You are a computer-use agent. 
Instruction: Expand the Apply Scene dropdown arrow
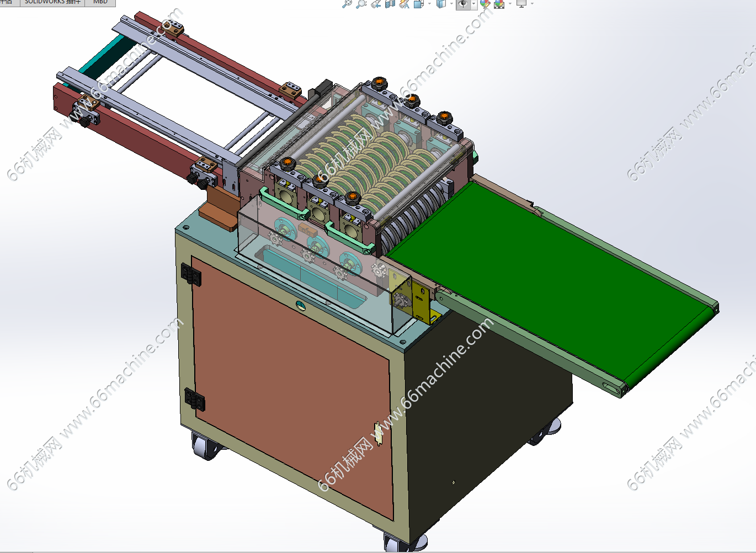(x=510, y=4)
